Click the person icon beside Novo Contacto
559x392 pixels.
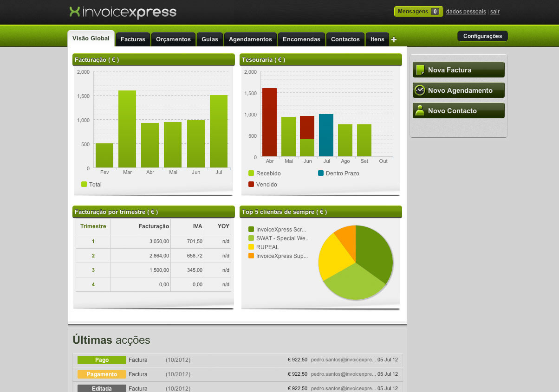click(420, 111)
